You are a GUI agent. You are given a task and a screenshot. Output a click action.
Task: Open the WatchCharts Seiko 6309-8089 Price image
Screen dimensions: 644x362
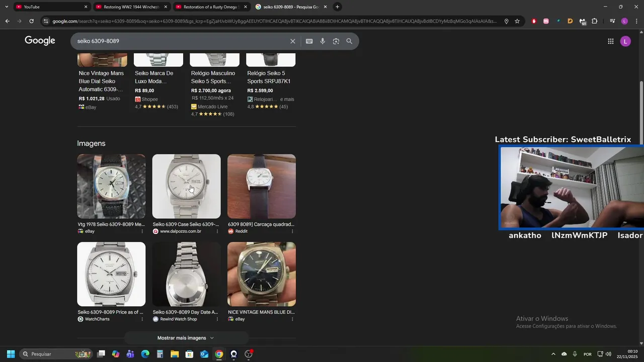(x=111, y=274)
